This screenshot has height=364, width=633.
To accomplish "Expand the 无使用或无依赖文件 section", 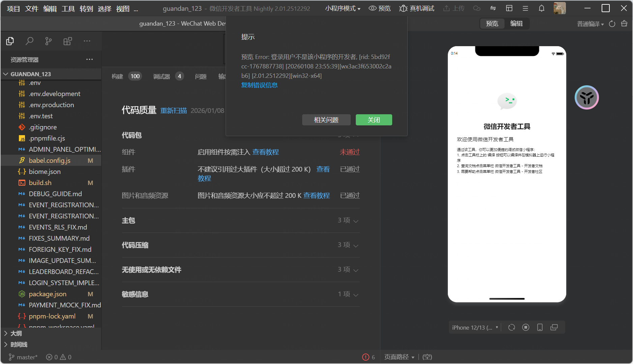I will point(240,270).
